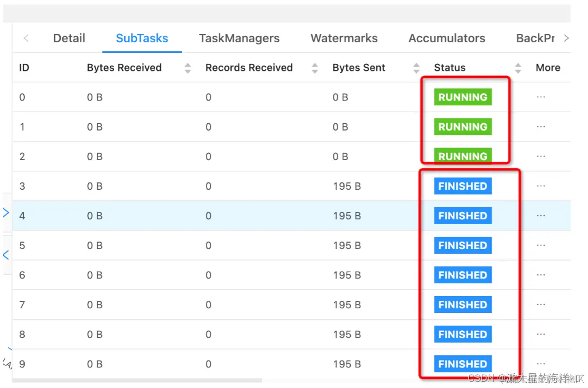Click RUNNING status of subtask 2
Image resolution: width=588 pixels, height=388 pixels.
pyautogui.click(x=463, y=156)
